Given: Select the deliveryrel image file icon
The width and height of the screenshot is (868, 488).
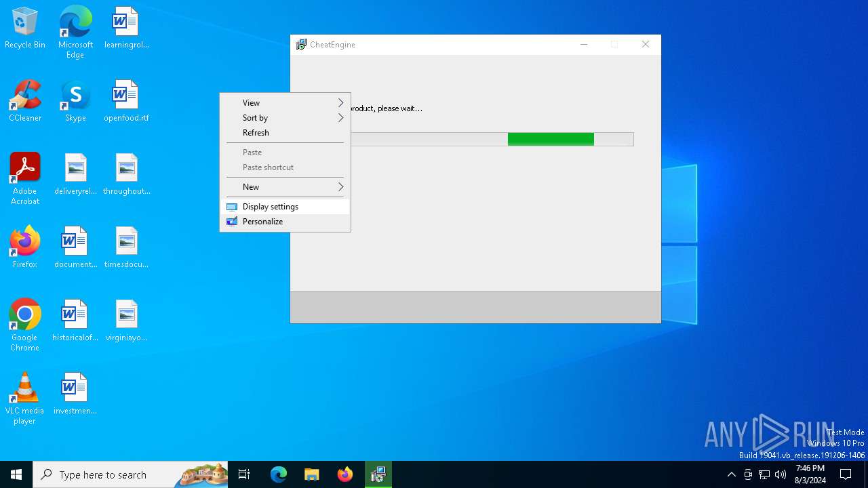Looking at the screenshot, I should click(x=75, y=175).
